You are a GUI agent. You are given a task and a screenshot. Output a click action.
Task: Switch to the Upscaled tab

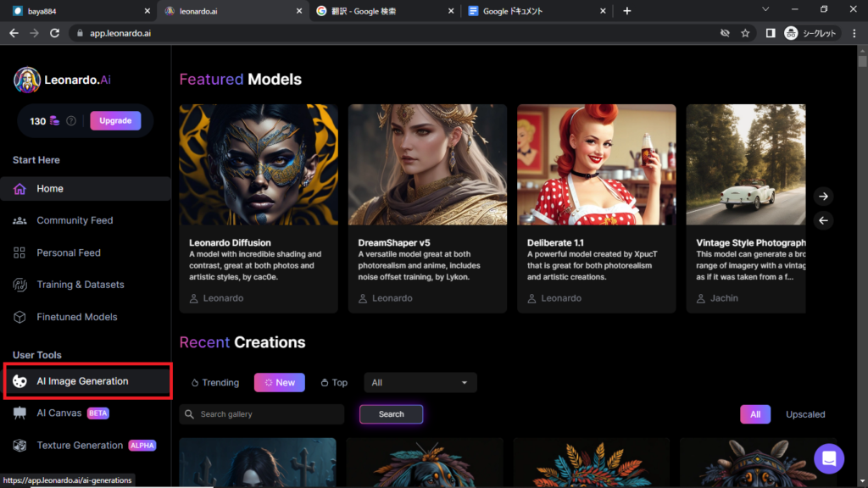pos(804,414)
